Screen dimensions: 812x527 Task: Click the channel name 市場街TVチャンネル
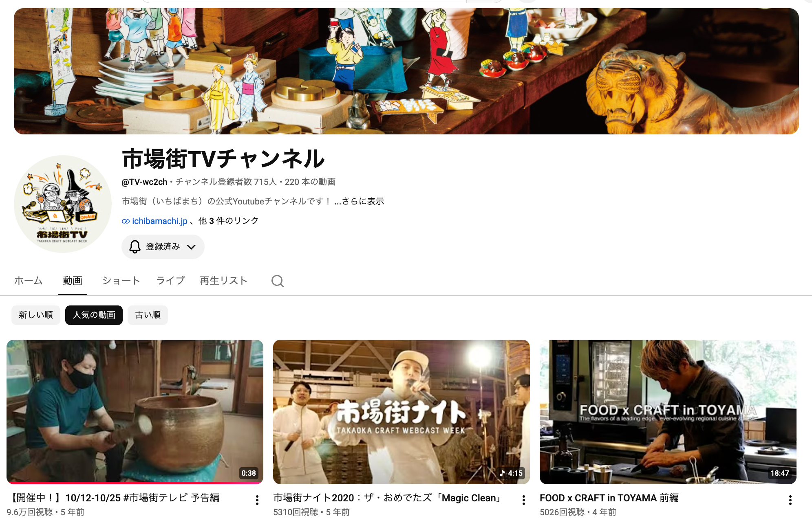tap(223, 159)
